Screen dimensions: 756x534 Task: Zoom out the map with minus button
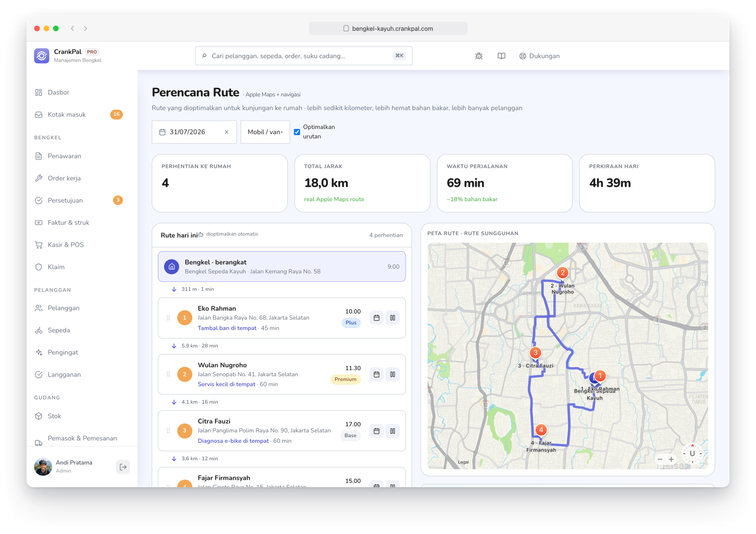(660, 459)
